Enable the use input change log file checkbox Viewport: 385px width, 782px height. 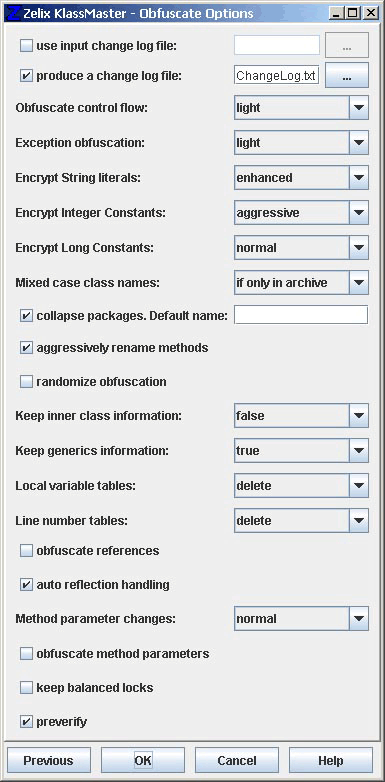tap(26, 46)
